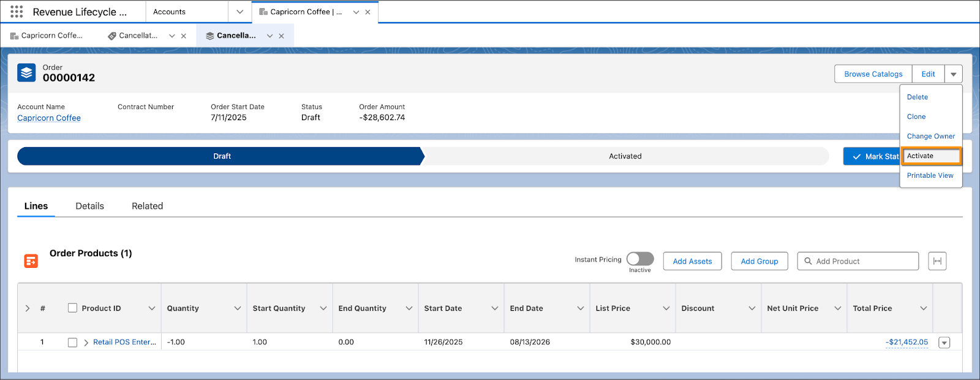Image resolution: width=980 pixels, height=380 pixels.
Task: Collapse the more actions dropdown next to Edit
Action: pos(953,74)
